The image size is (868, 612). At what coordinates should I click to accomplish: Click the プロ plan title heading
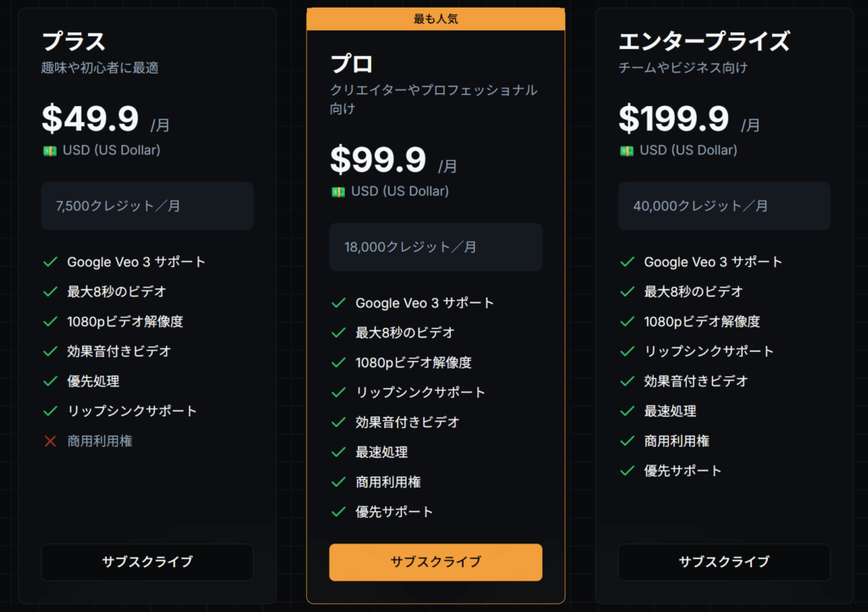coord(351,64)
